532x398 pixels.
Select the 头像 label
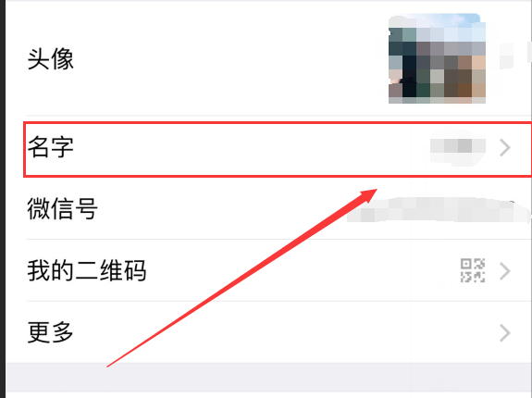(51, 59)
